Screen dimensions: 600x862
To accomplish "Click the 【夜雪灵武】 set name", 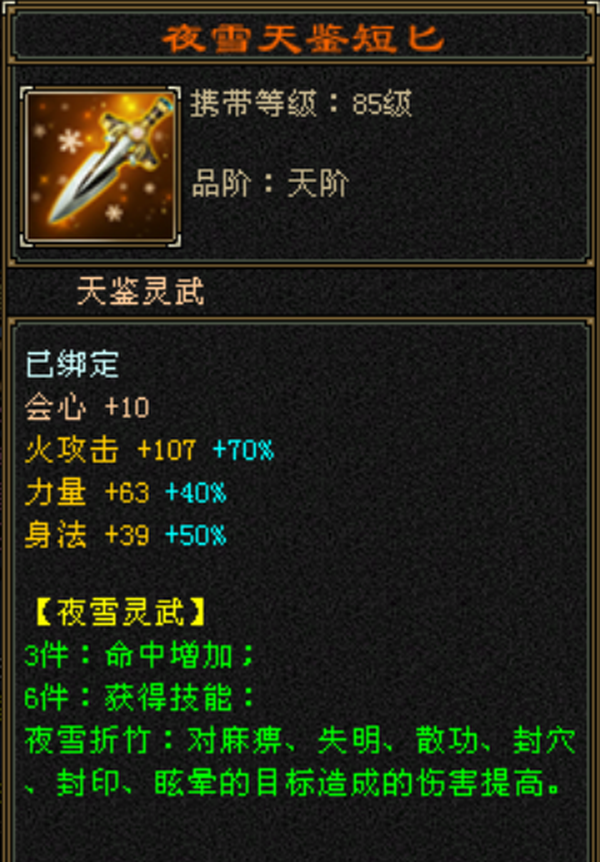I will [x=120, y=613].
